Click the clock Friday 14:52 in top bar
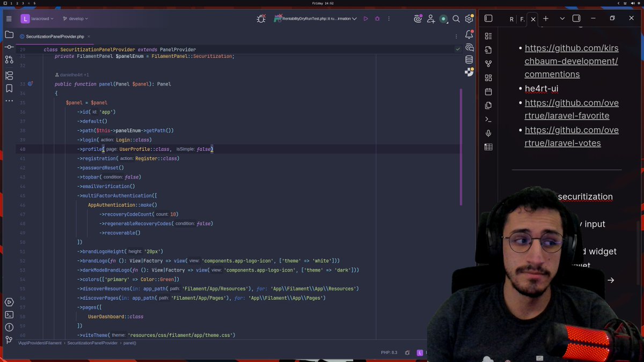 (x=323, y=3)
